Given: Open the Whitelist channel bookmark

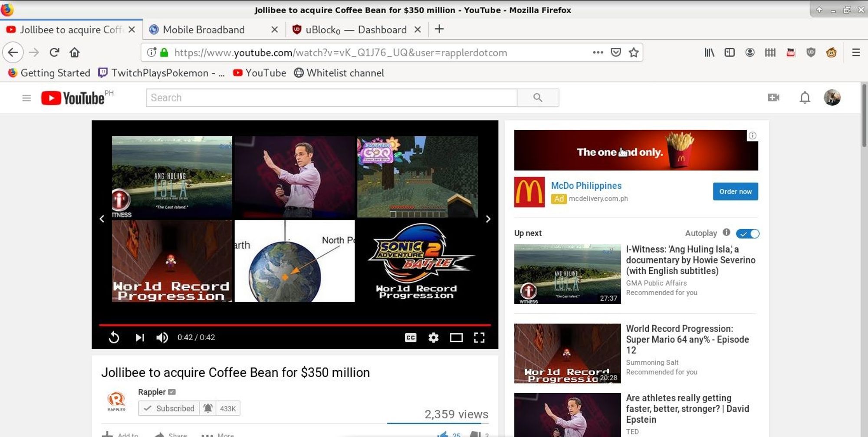Looking at the screenshot, I should tap(339, 73).
